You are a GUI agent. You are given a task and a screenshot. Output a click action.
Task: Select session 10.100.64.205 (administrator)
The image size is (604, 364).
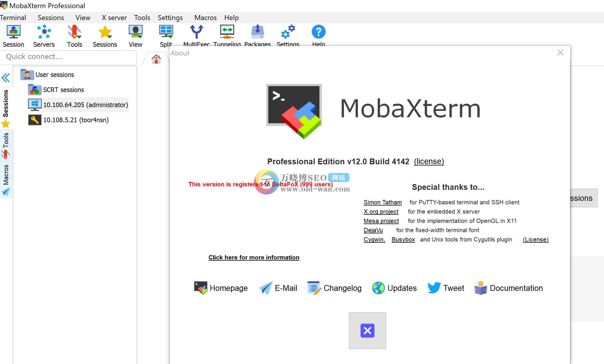tap(86, 105)
